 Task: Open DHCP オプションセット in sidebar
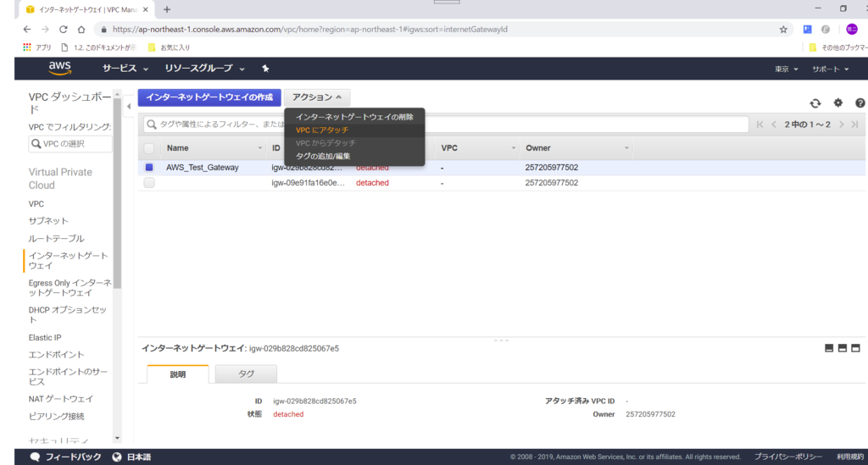tap(68, 314)
